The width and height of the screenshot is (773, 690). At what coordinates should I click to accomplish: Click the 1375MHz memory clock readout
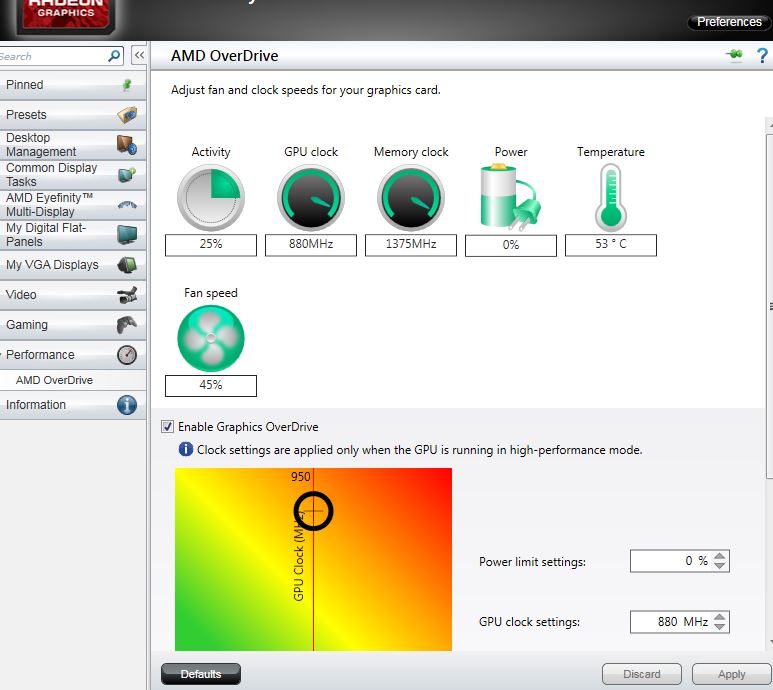coord(411,245)
